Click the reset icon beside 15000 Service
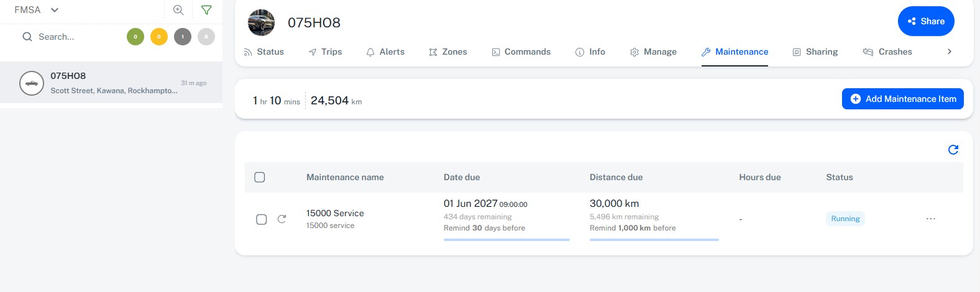Image resolution: width=980 pixels, height=292 pixels. point(282,219)
